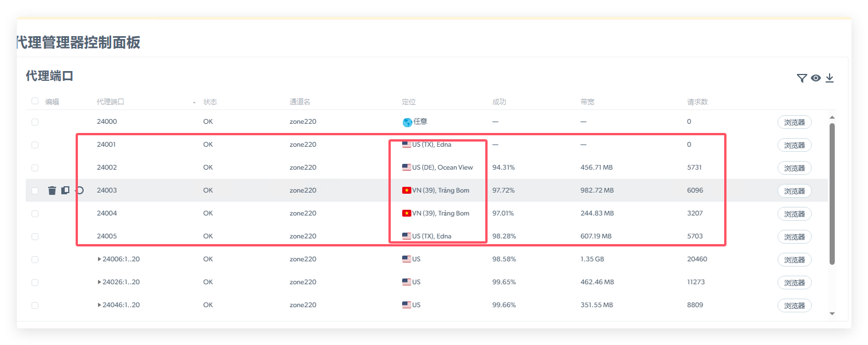Viewport: 868px width, 345px height.
Task: Toggle the select-all checkbox in the header
Action: 35,101
